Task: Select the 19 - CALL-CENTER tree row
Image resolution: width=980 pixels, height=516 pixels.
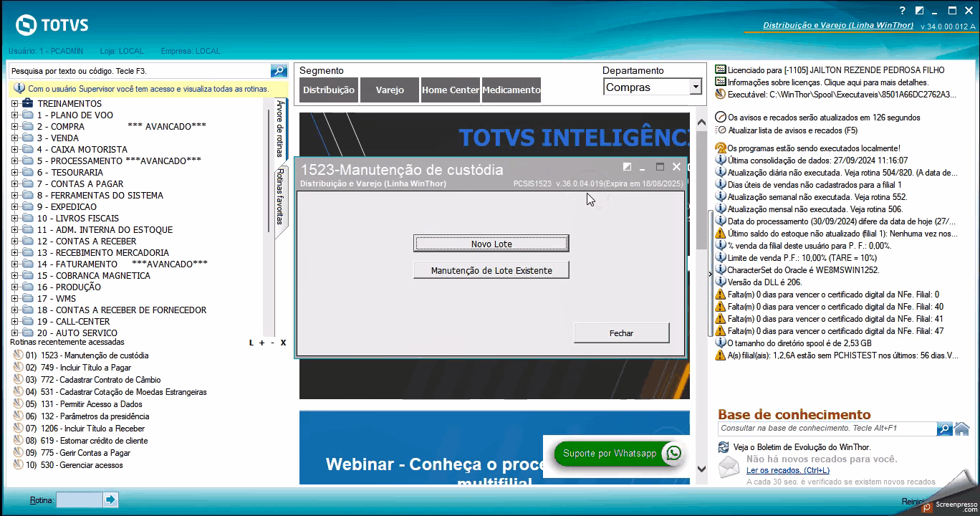Action: (74, 321)
